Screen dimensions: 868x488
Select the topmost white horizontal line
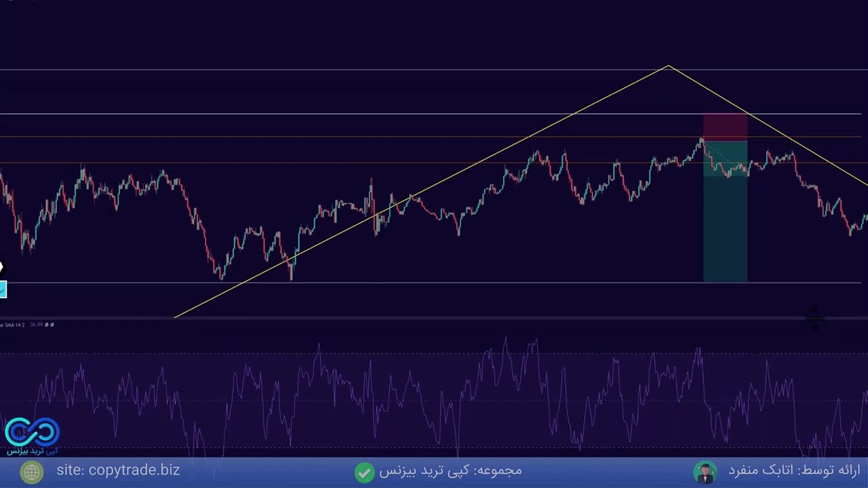coord(339,70)
